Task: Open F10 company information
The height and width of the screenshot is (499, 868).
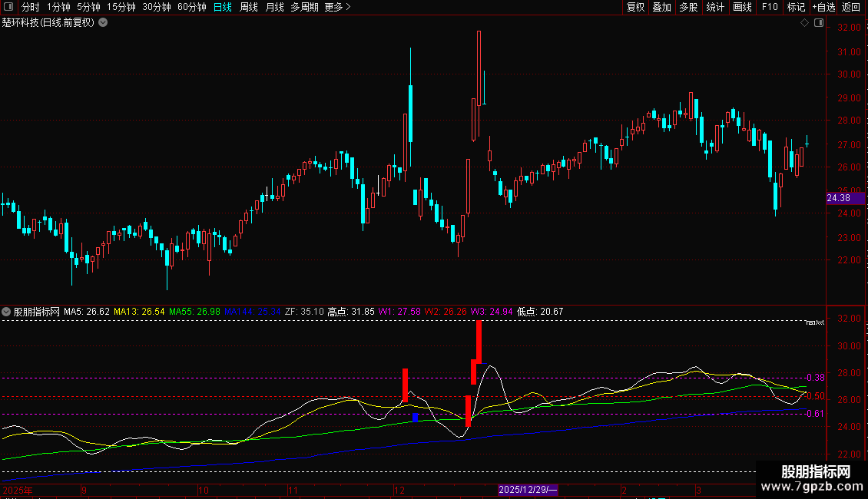Action: click(770, 7)
